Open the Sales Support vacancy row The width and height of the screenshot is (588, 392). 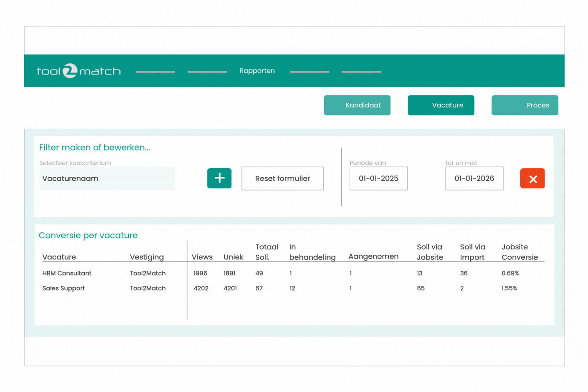[63, 288]
